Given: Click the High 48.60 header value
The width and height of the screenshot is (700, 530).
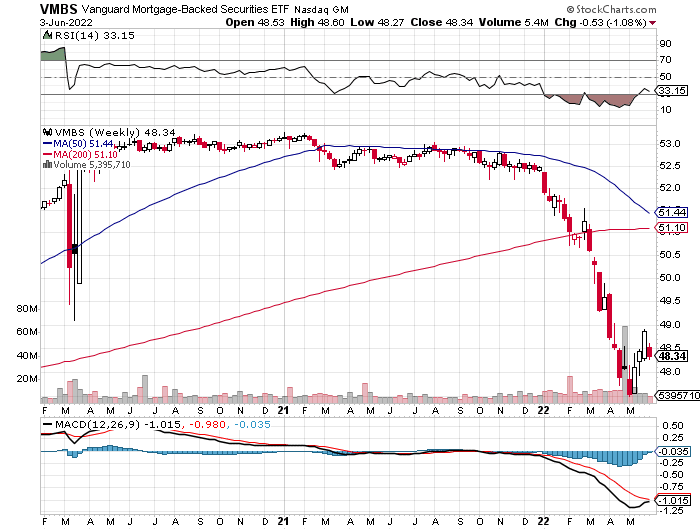Looking at the screenshot, I should point(317,22).
